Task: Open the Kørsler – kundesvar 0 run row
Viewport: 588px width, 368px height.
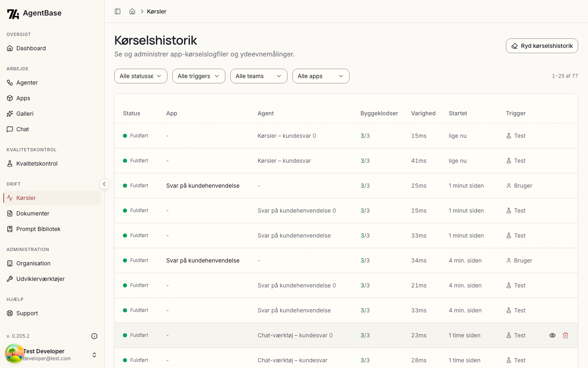Action: point(346,136)
